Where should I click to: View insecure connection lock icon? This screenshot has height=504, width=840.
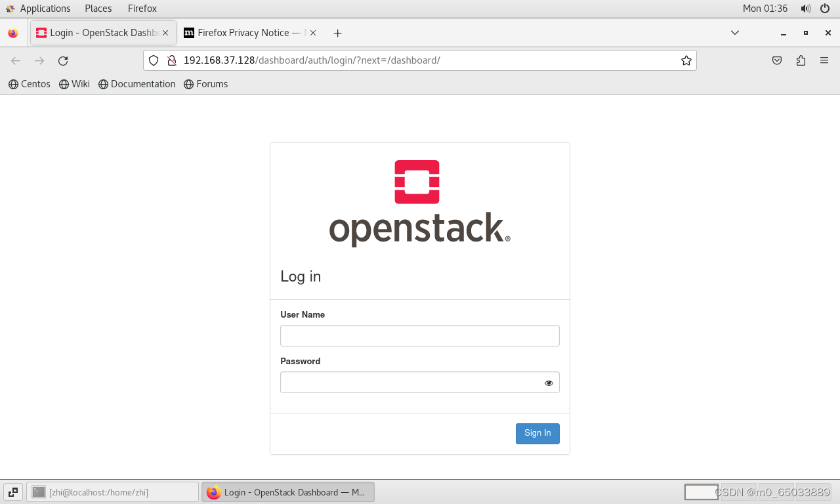click(172, 60)
